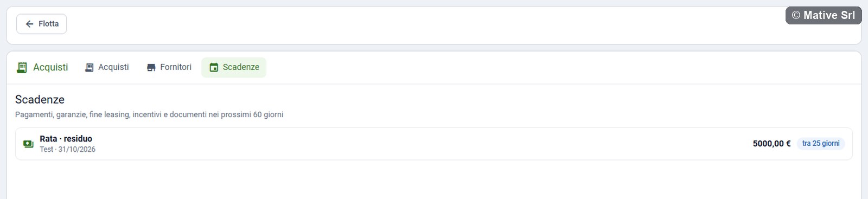This screenshot has height=199, width=868.
Task: Click the prossimi 60 giorni subtitle text
Action: click(x=252, y=115)
